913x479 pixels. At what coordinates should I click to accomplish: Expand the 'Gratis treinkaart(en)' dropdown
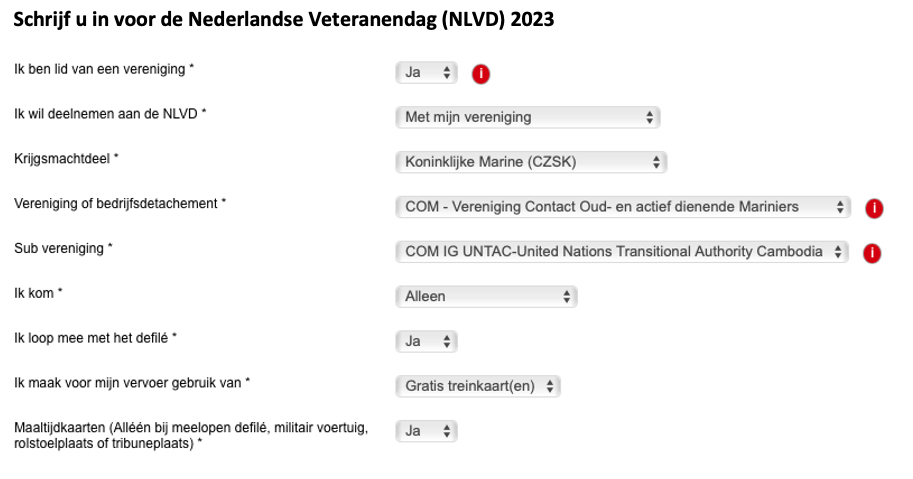point(478,386)
